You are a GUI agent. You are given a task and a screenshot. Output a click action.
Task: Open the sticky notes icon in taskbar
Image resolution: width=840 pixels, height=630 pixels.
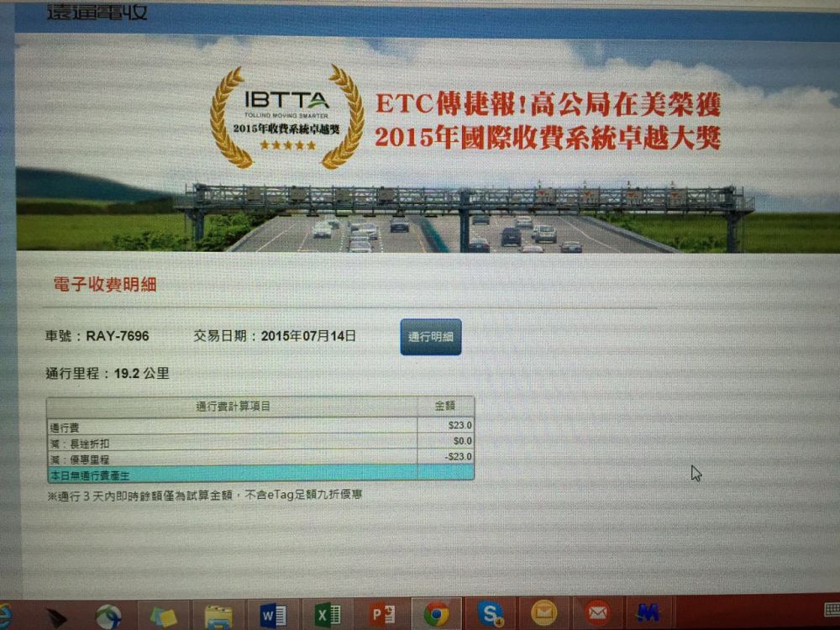pyautogui.click(x=164, y=617)
